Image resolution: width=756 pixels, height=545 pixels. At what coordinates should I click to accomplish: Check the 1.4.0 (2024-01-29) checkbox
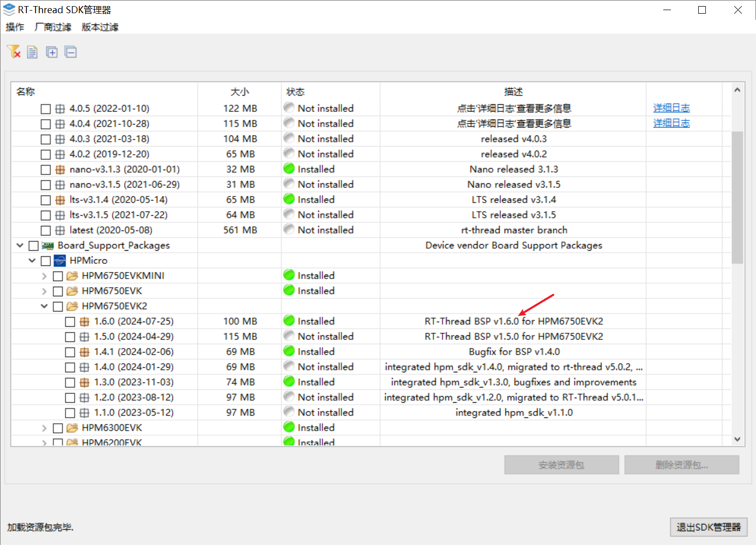[x=70, y=367]
